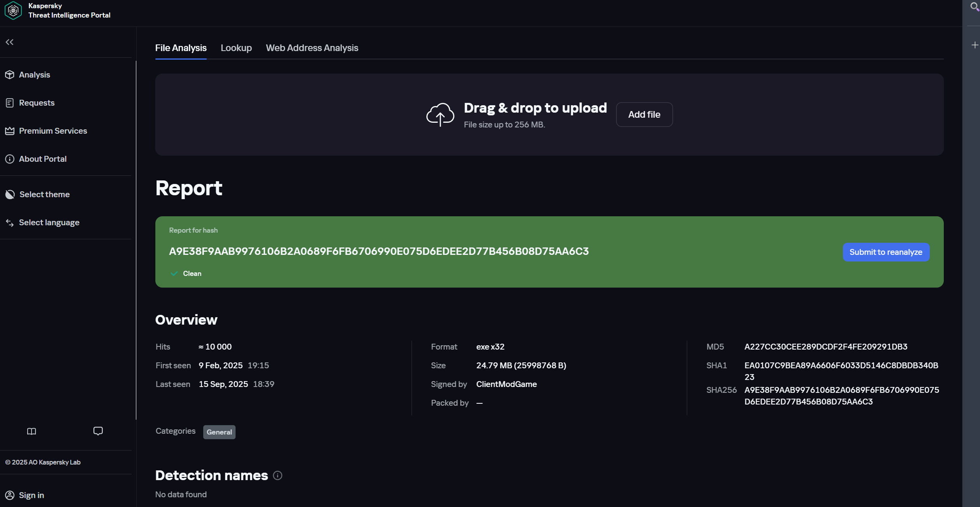
Task: Click the Clean checkmark icon
Action: click(174, 274)
